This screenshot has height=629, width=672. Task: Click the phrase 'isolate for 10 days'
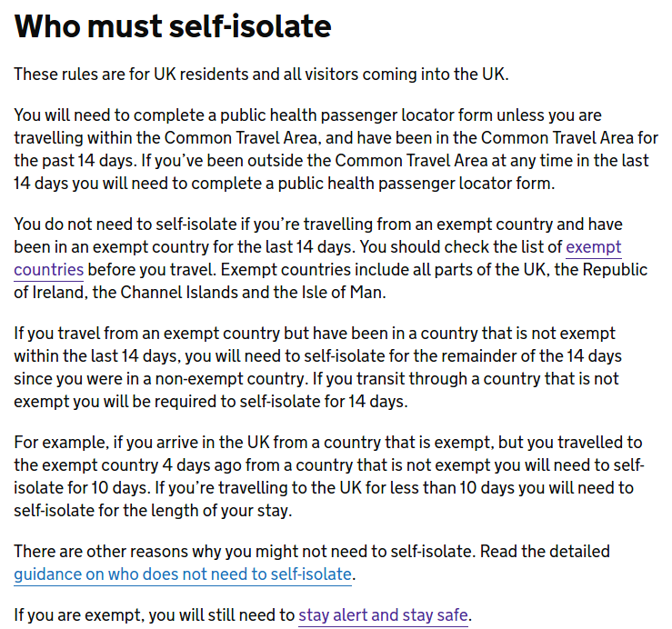80,488
